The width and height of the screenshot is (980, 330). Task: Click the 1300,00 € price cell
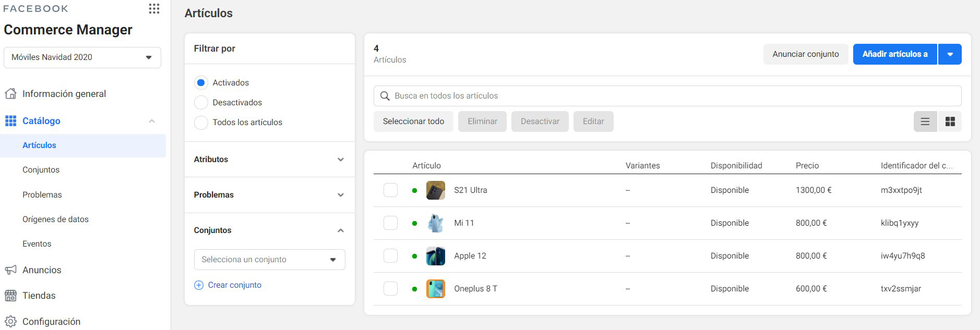(x=814, y=190)
